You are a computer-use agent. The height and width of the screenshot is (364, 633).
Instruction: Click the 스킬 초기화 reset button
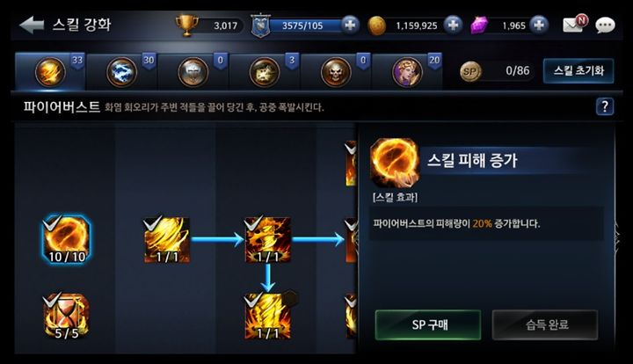[x=578, y=71]
